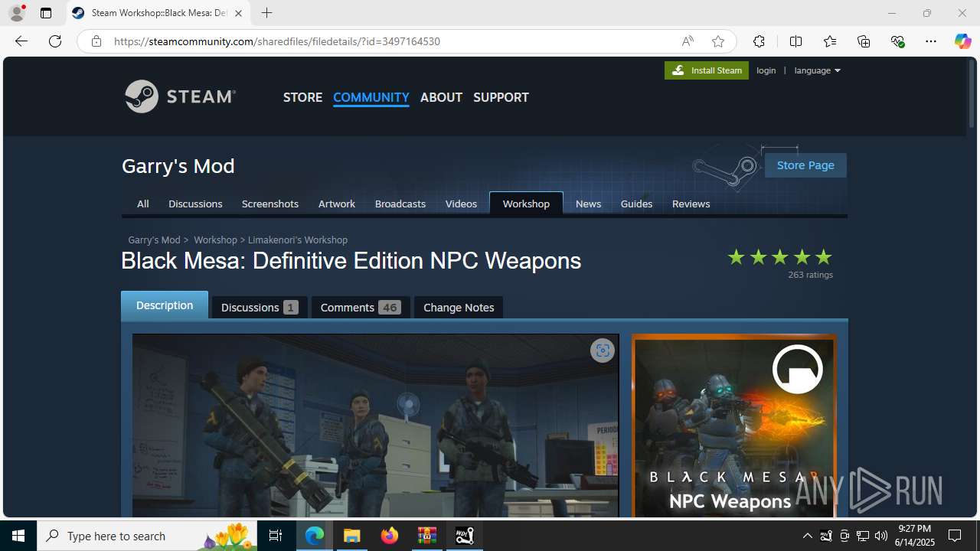Select the Description tab

(165, 305)
